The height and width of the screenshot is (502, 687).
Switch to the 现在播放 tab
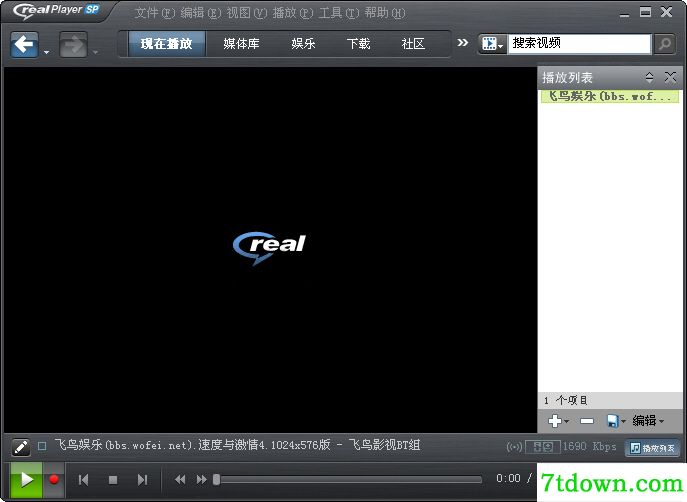tap(166, 44)
